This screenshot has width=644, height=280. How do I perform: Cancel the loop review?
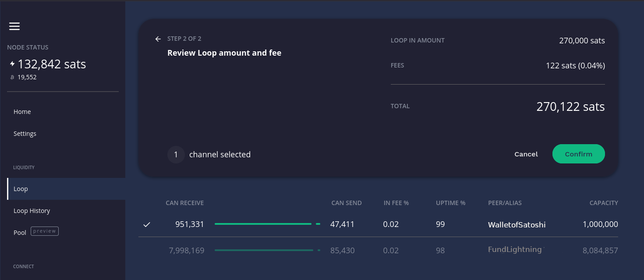point(526,154)
